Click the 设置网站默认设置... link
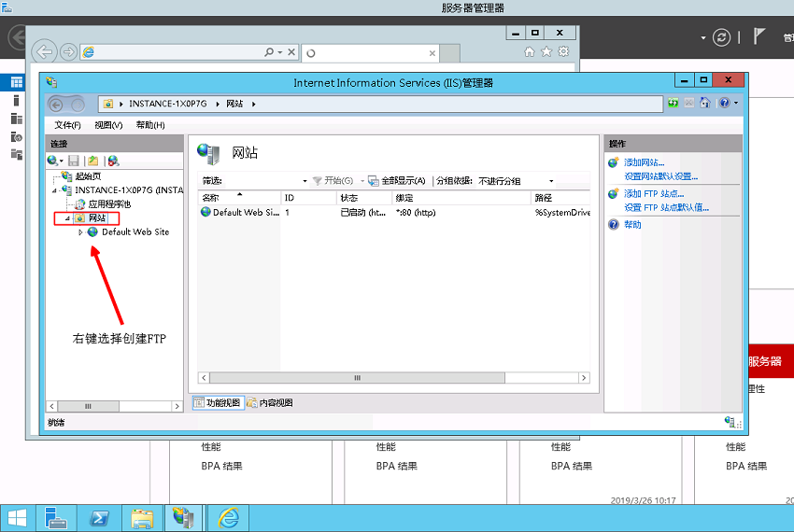The image size is (794, 532). point(660,176)
